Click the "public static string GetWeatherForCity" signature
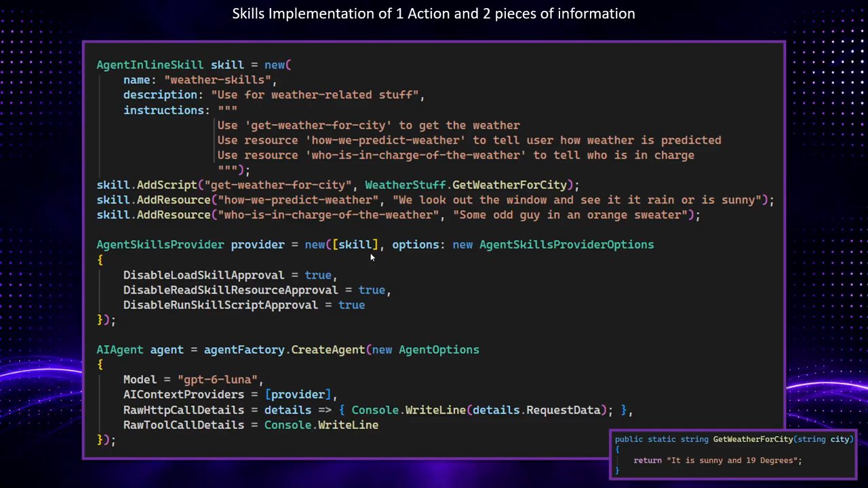The height and width of the screenshot is (488, 868). 734,439
